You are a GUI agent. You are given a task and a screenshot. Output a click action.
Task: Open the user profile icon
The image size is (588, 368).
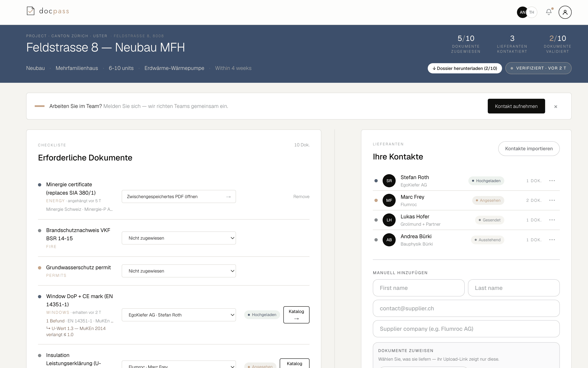[x=565, y=12]
